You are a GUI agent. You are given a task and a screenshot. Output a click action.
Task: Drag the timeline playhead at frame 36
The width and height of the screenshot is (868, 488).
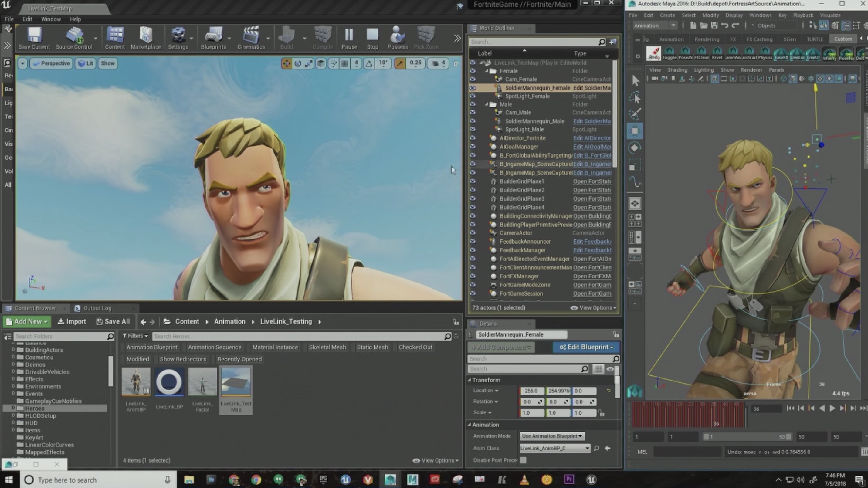pos(716,417)
